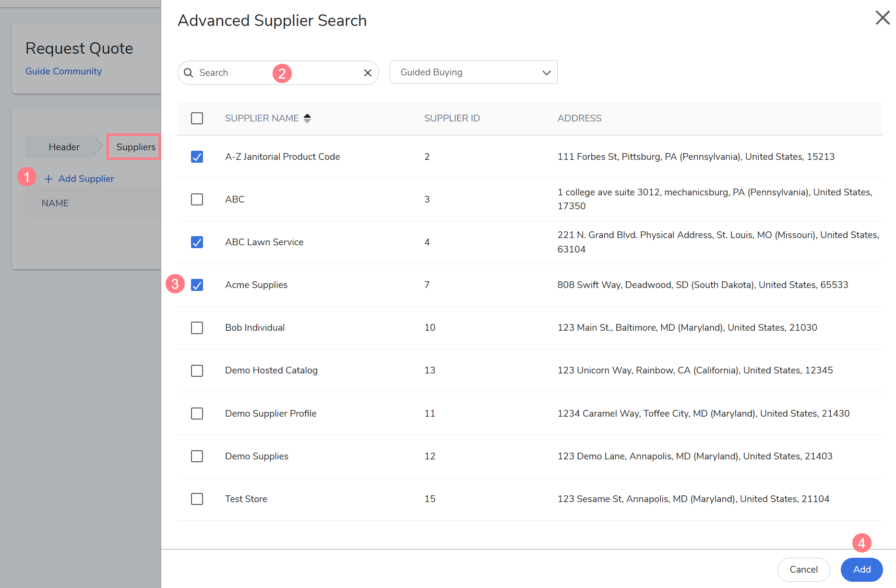Screen dimensions: 896x588
Task: Click the Supplier ID column header
Action: click(452, 118)
